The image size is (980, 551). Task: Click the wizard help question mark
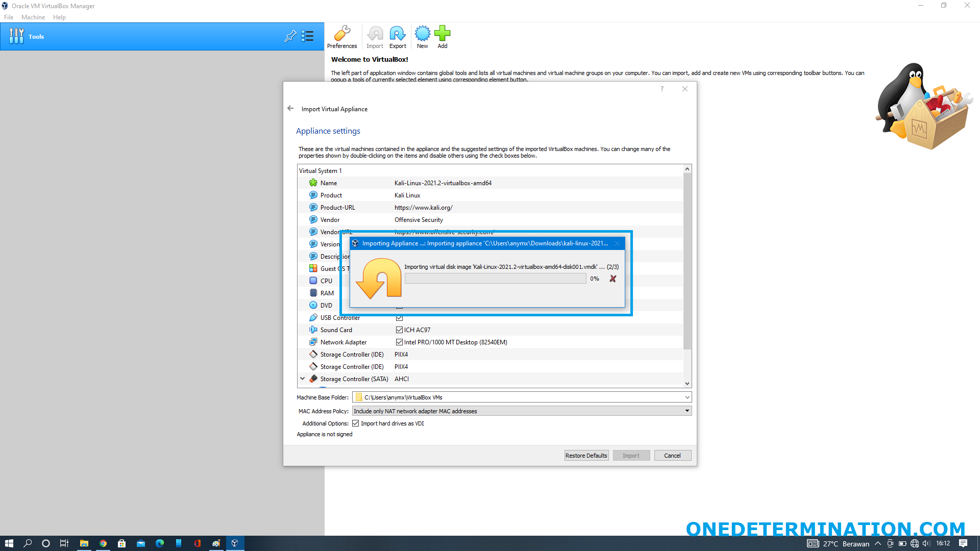click(x=662, y=89)
